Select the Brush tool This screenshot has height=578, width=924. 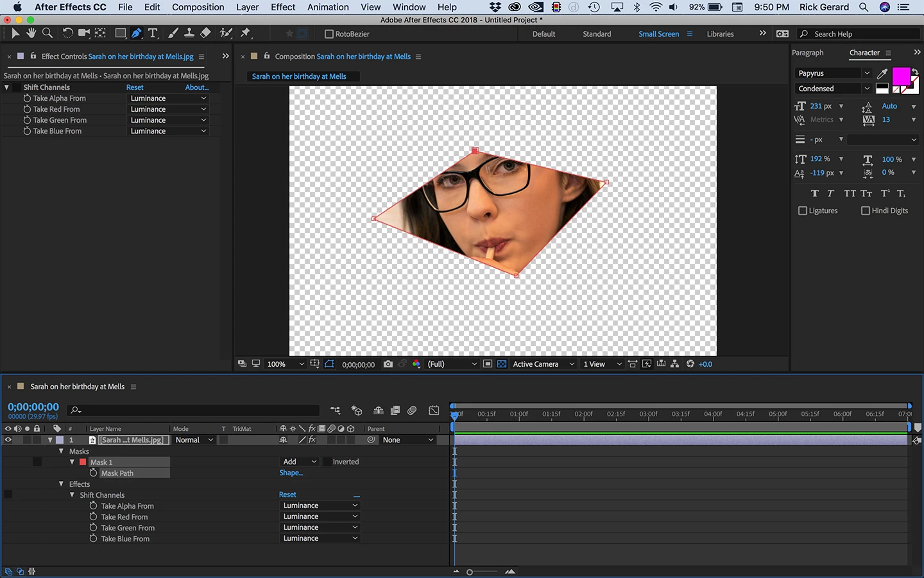click(x=173, y=33)
